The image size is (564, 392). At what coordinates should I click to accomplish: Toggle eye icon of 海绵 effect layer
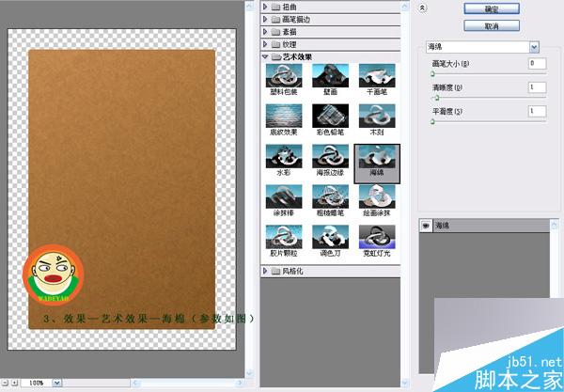click(426, 226)
